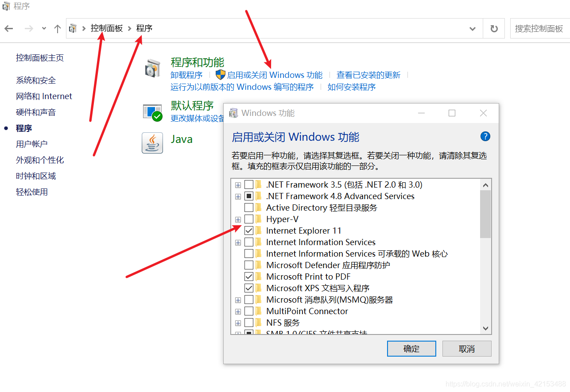
Task: Click the Programs and Features icon
Action: pos(152,69)
